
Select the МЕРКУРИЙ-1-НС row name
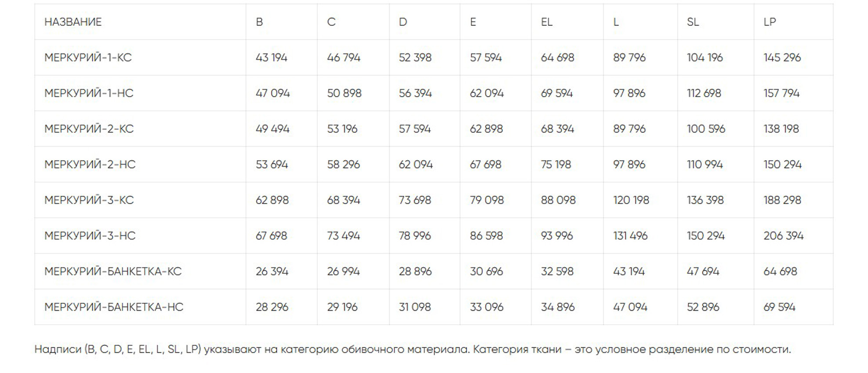pos(89,93)
